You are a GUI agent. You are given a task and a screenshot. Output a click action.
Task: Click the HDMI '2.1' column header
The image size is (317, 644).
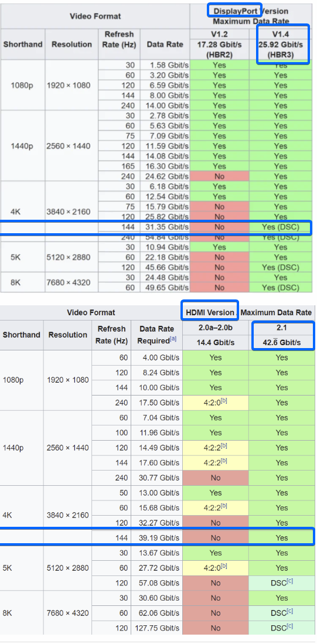[282, 328]
